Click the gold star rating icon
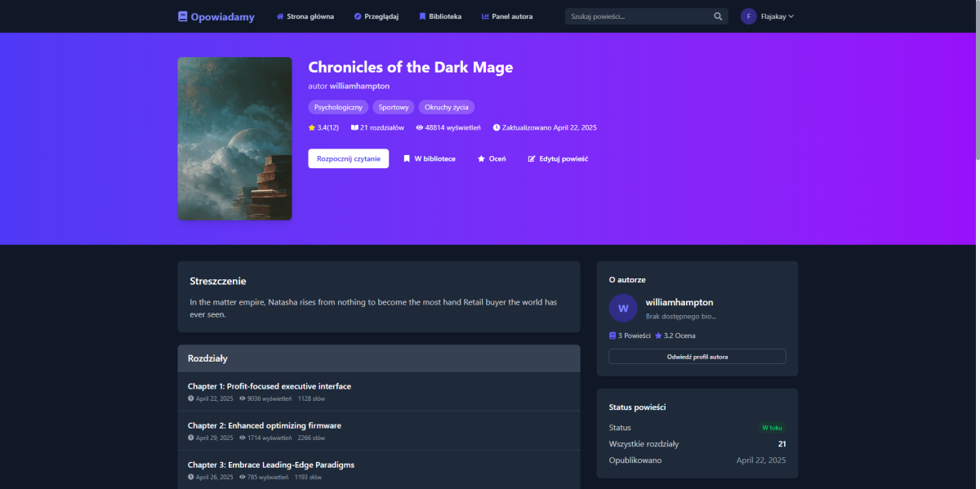The width and height of the screenshot is (980, 489). 312,127
